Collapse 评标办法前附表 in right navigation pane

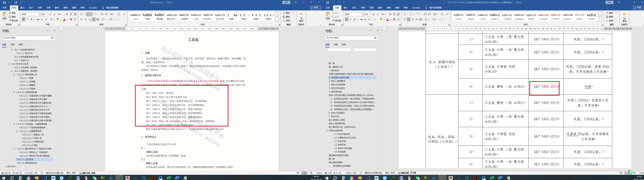point(327,130)
